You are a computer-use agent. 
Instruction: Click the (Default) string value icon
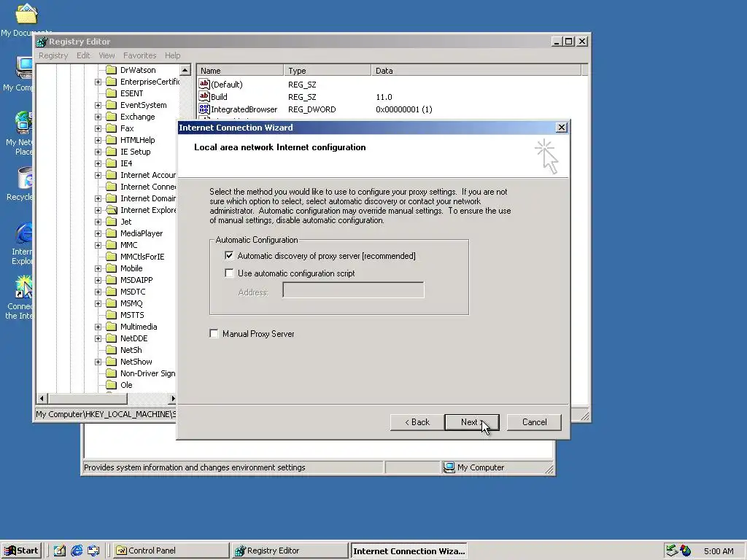(x=204, y=85)
